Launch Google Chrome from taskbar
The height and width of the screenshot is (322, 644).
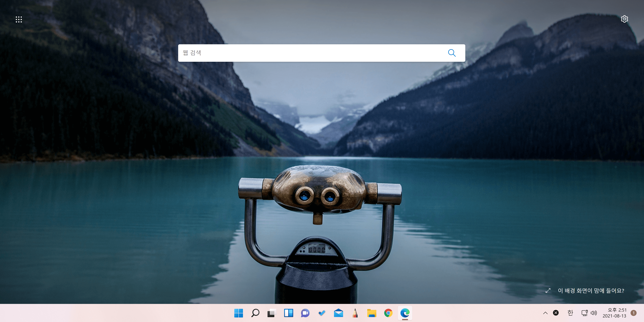(388, 313)
